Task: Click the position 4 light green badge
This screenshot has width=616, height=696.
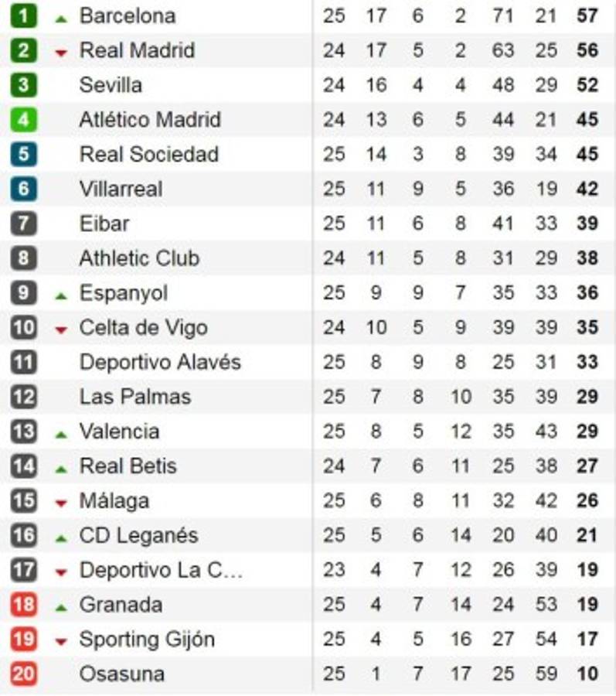Action: click(x=23, y=120)
